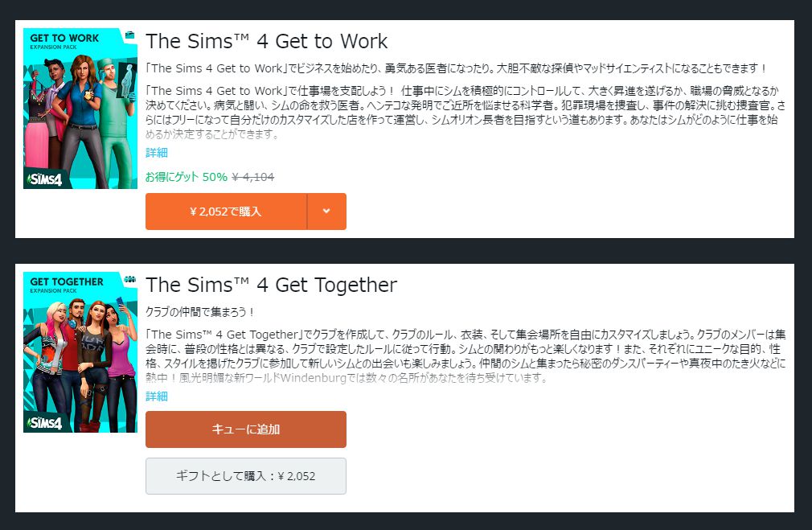Screen dimensions: 812x530
Task: Click the title The Sims 4 Get Together
Action: [272, 285]
